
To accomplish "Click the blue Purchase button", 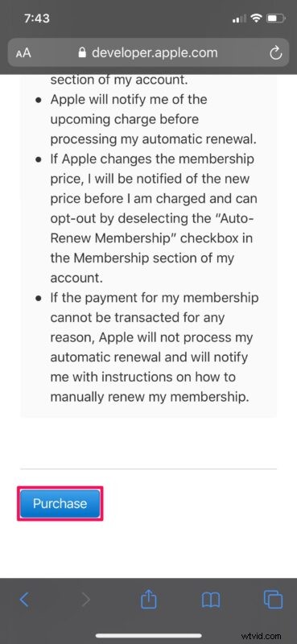I will 60,504.
